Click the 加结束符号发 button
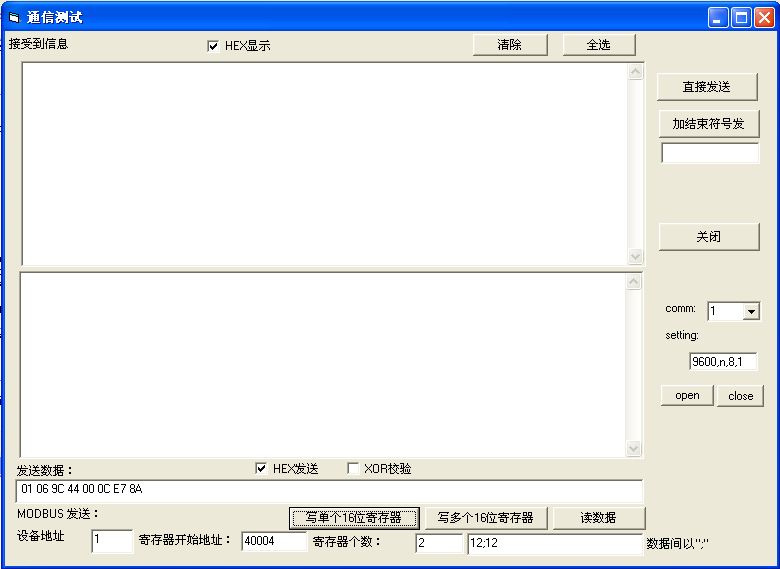Viewport: 780px width, 569px height. (x=709, y=123)
